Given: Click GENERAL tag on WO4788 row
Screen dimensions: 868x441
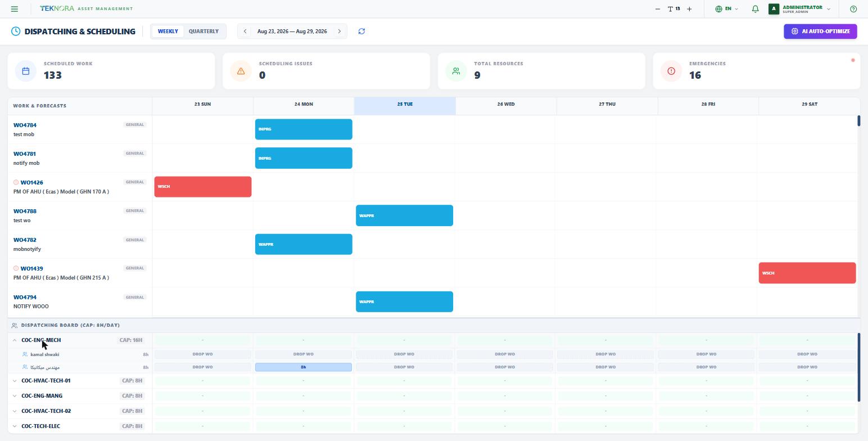Looking at the screenshot, I should click(135, 211).
